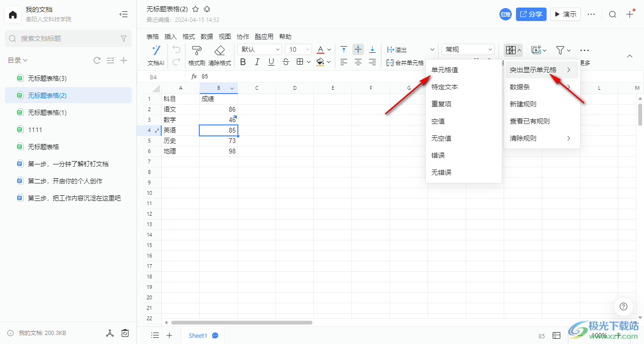Click the 分享 share button

[x=531, y=14]
